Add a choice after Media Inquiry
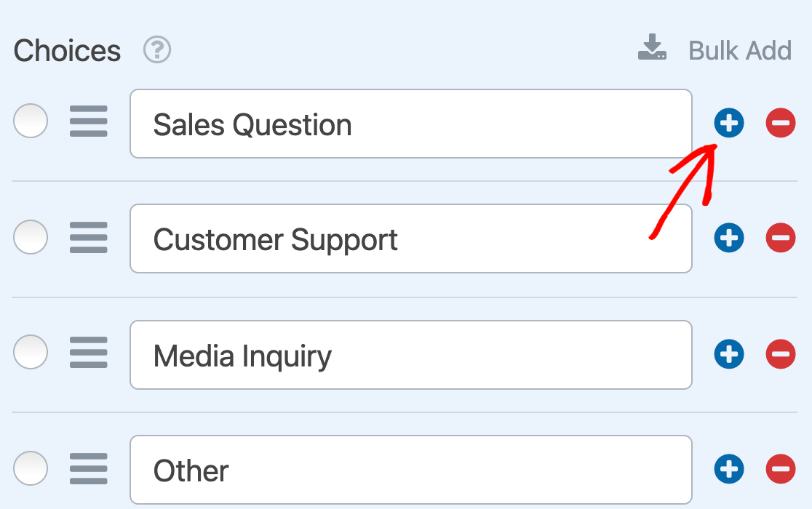The width and height of the screenshot is (812, 509). [x=729, y=354]
